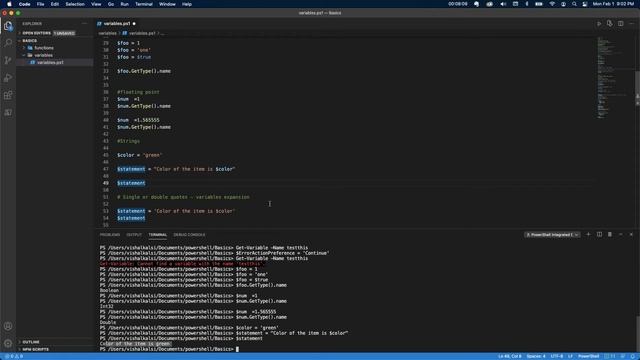Screen dimensions: 640x360
Task: Click the unsaved dot on variables.ps1 tab
Action: coord(134,24)
